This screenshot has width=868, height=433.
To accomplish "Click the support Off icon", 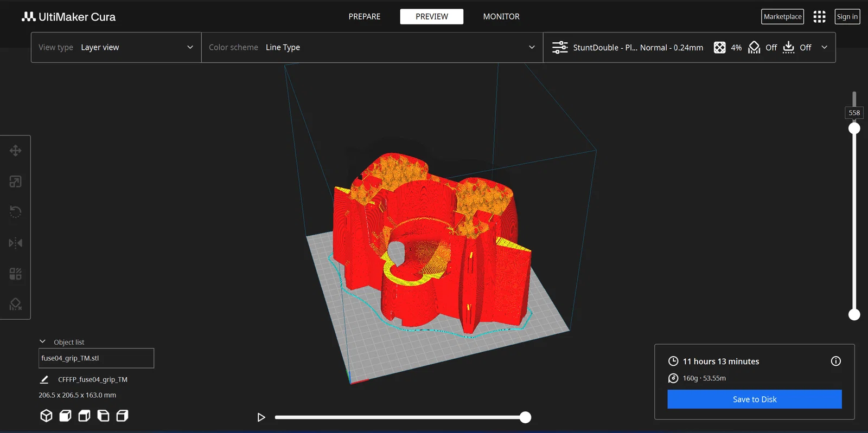I will [x=754, y=47].
